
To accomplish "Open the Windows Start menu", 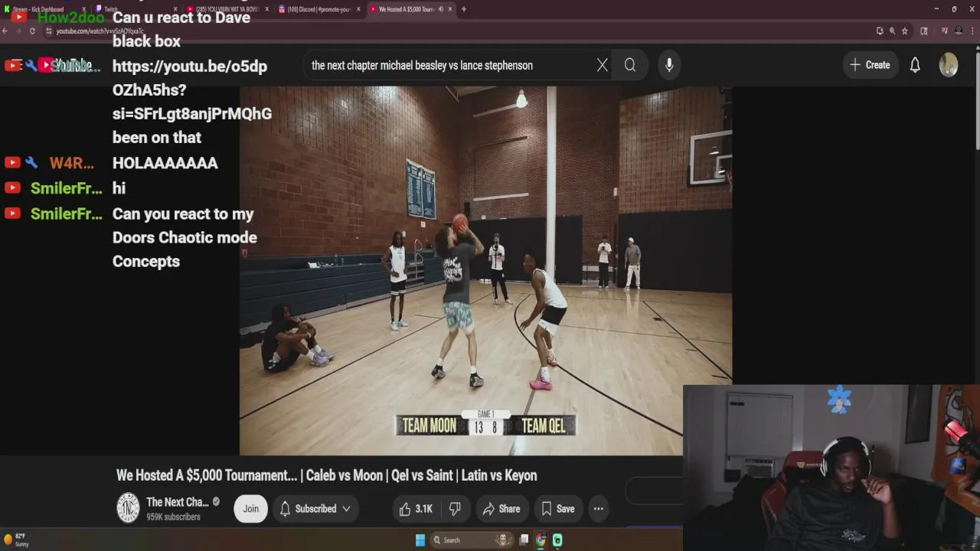I will [420, 540].
